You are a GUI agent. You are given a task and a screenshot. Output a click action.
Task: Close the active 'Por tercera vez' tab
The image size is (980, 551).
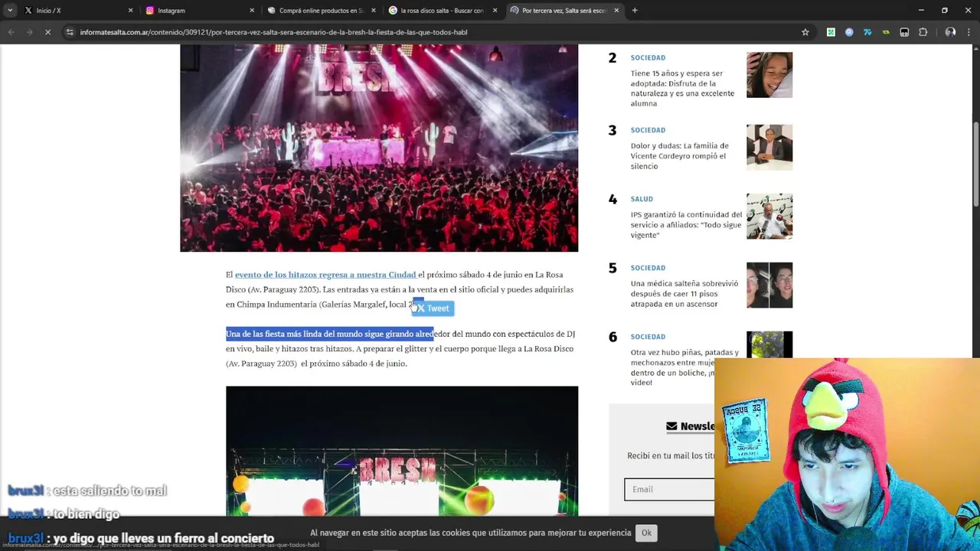(x=616, y=11)
